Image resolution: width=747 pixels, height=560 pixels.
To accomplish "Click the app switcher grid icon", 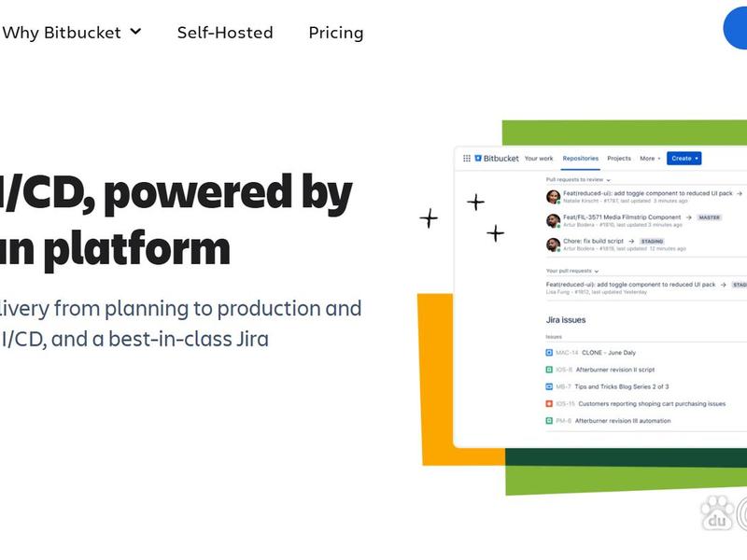I will pos(467,158).
